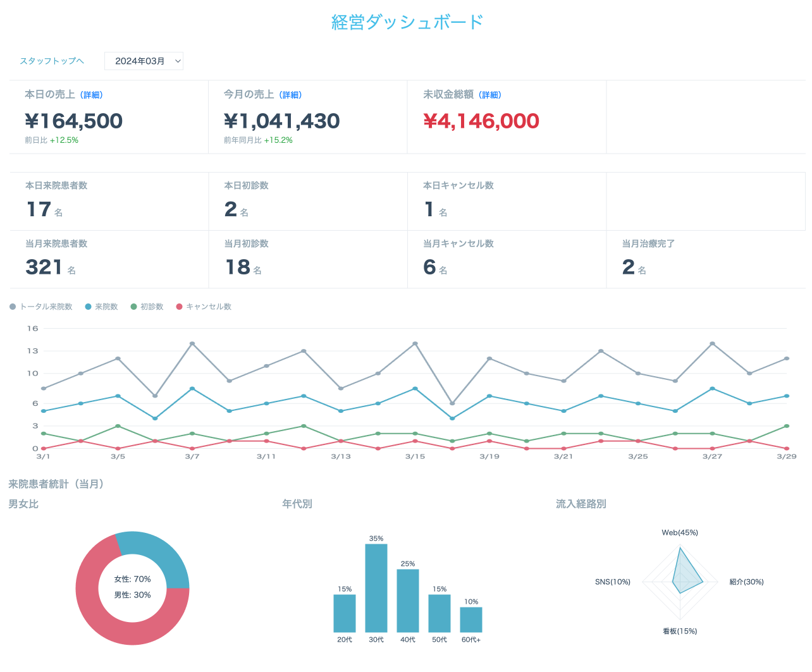Open the 2024年03月 month dropdown

[144, 61]
